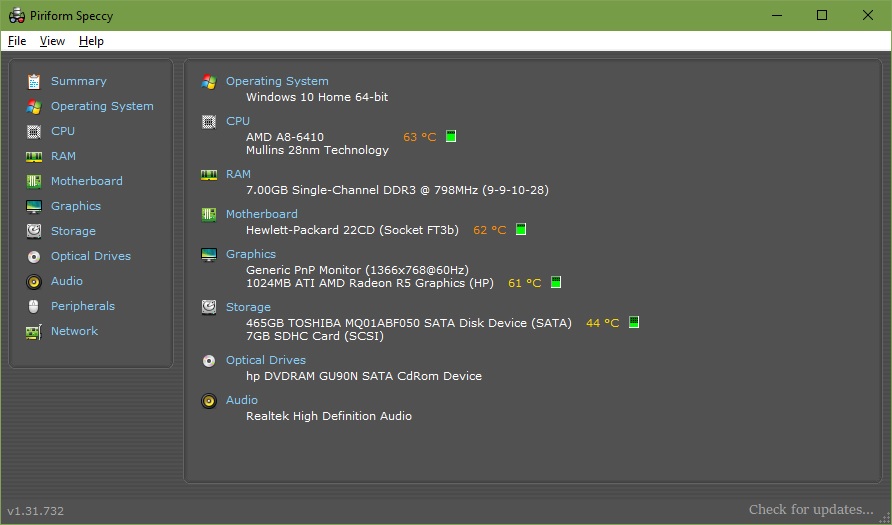Click the Storage disk icon in summary panel

[x=209, y=307]
